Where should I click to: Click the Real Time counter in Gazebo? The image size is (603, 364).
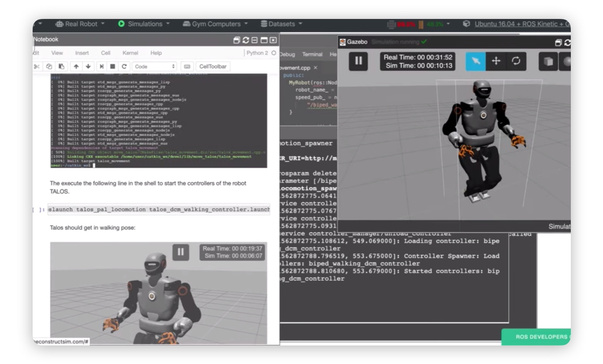tap(418, 57)
